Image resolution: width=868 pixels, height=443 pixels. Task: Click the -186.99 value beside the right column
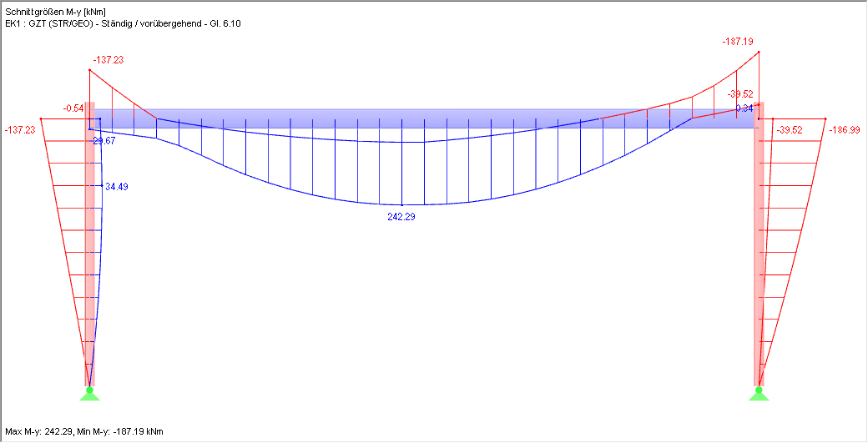click(845, 130)
